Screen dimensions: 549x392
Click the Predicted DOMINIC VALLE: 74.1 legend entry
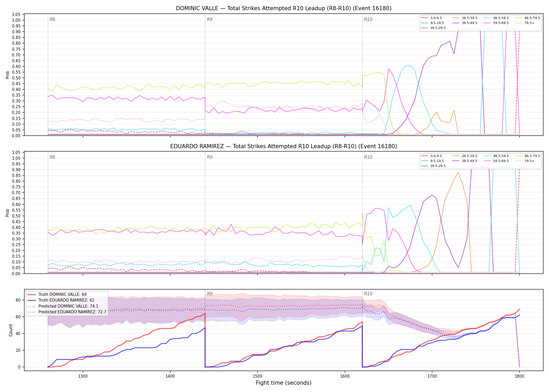(63, 306)
